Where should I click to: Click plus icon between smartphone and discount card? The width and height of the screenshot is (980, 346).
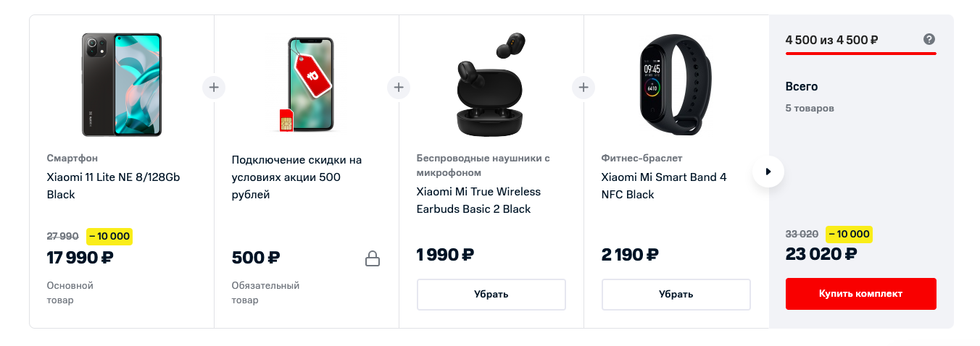tap(213, 88)
